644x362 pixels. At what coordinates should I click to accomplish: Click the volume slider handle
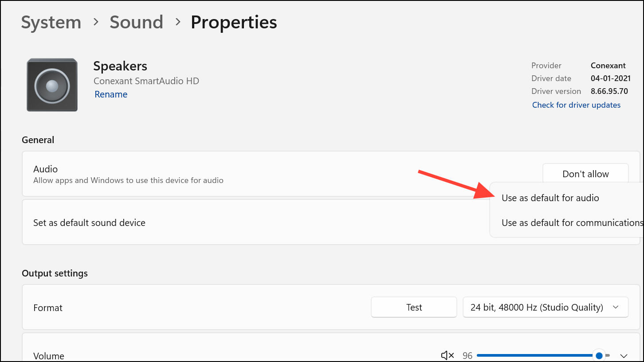pyautogui.click(x=599, y=355)
